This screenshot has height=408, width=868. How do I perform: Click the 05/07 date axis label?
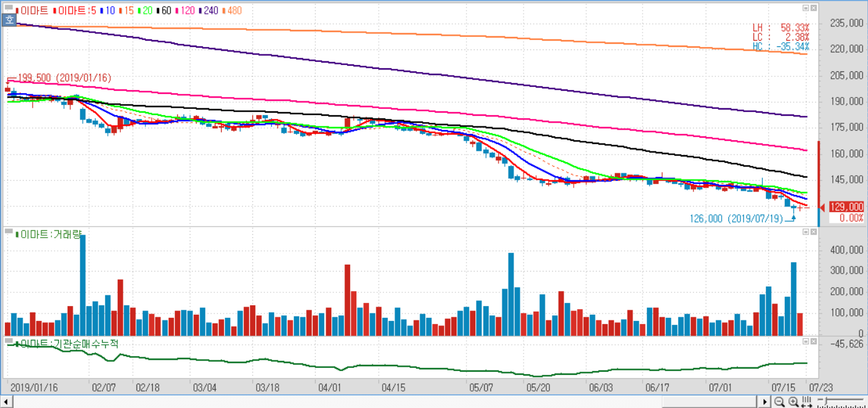pyautogui.click(x=481, y=387)
